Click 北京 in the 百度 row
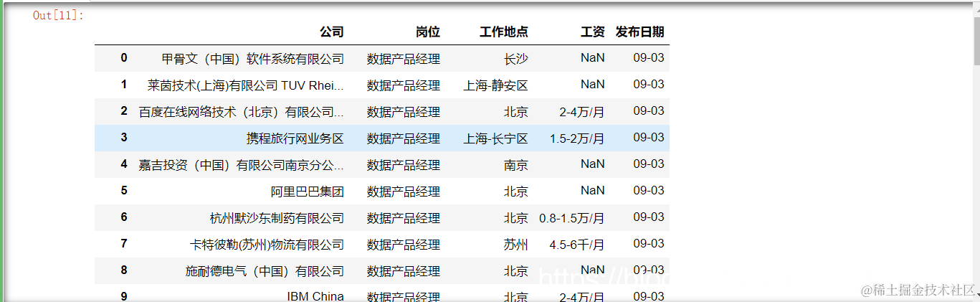This screenshot has width=980, height=302. click(516, 112)
